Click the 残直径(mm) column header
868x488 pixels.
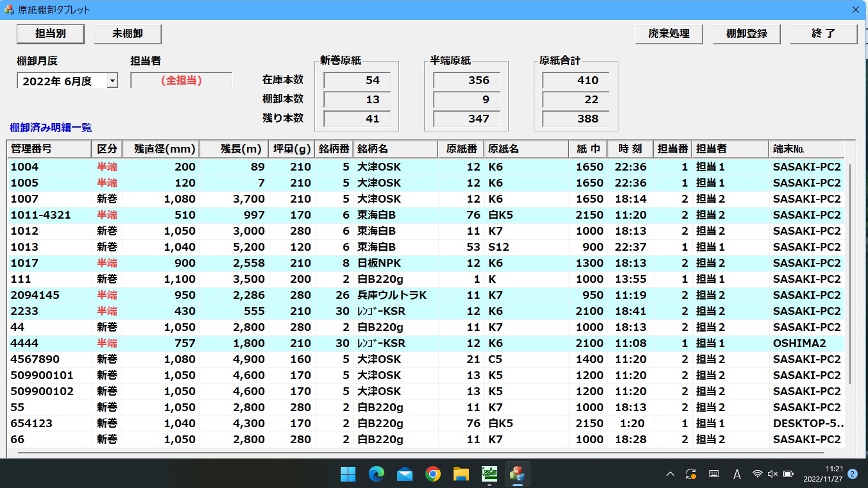pos(160,149)
